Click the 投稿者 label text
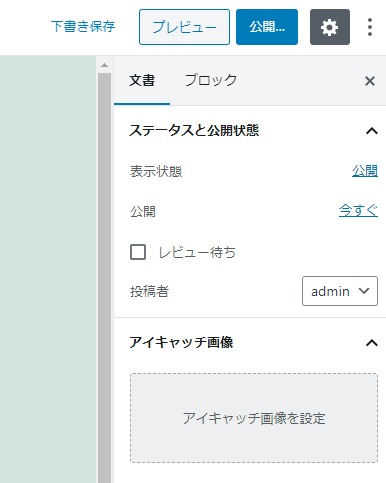The height and width of the screenshot is (483, 386). tap(149, 291)
